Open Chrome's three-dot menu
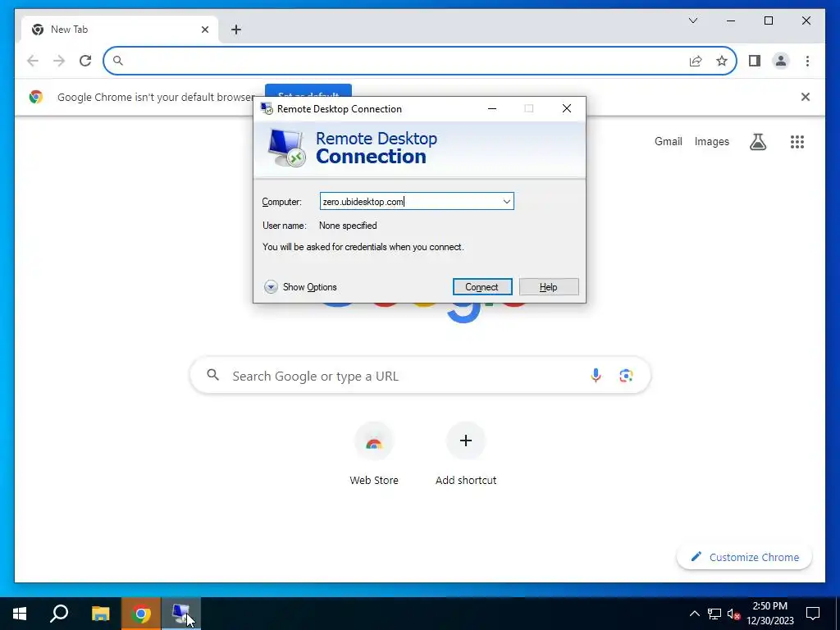840x630 pixels. pyautogui.click(x=807, y=61)
